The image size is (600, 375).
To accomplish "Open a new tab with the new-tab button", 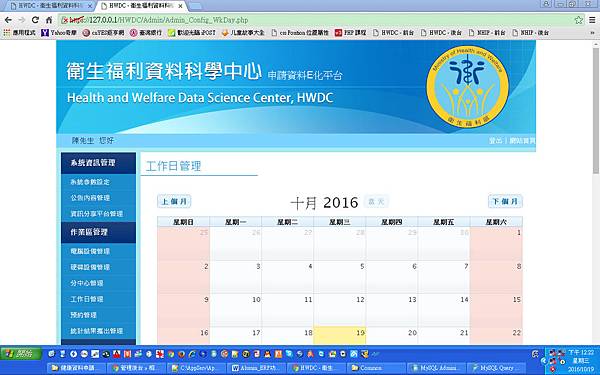I will point(195,6).
